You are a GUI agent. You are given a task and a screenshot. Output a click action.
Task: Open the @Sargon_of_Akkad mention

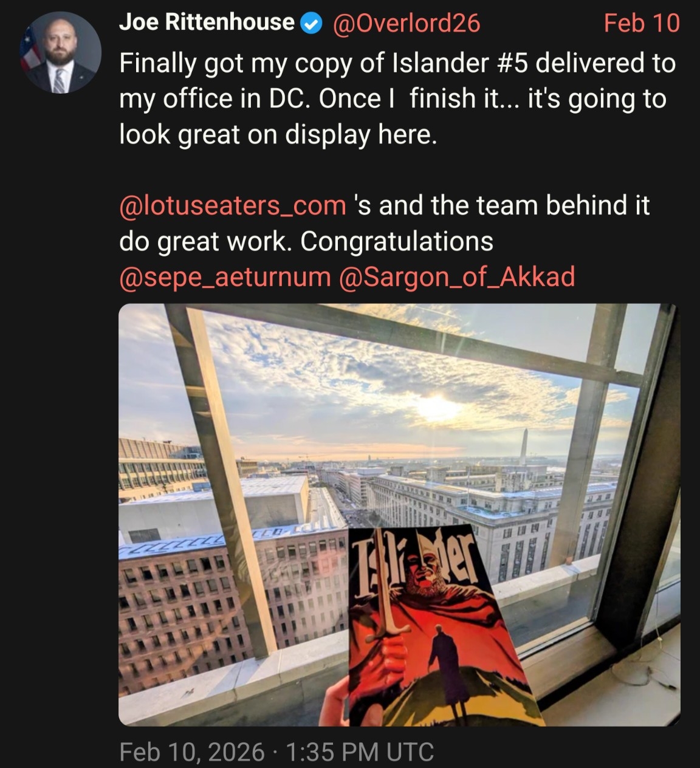pyautogui.click(x=456, y=277)
